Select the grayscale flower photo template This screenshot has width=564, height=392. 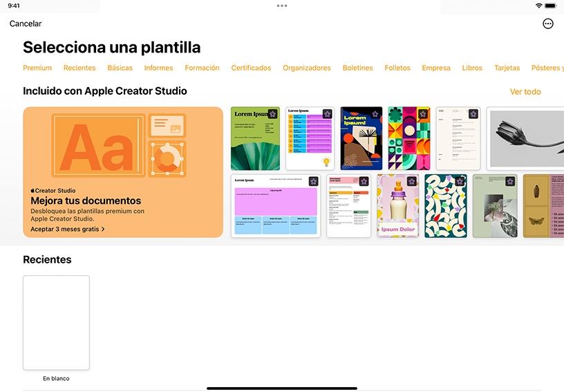point(525,138)
